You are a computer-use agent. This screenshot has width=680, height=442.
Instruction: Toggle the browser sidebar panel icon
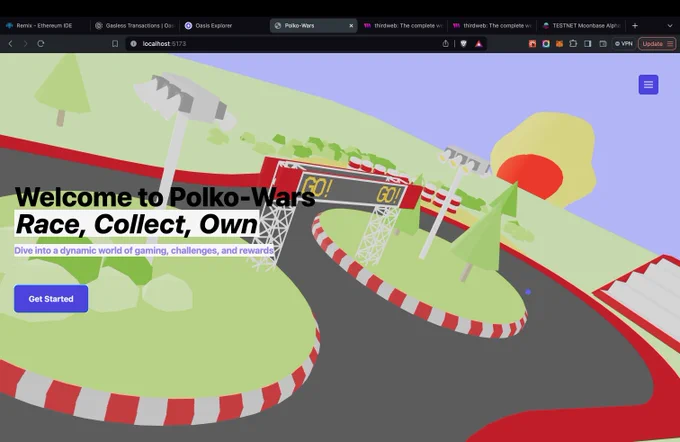point(588,44)
